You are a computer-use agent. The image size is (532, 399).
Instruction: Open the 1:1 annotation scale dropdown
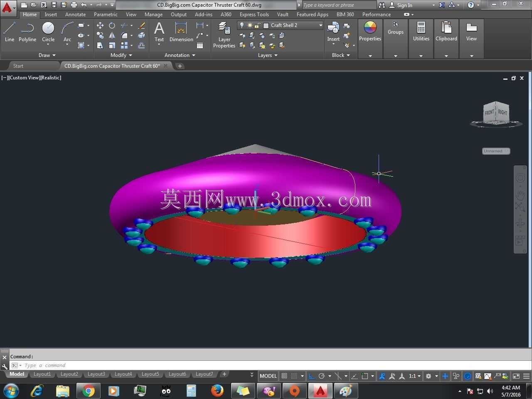tap(414, 376)
